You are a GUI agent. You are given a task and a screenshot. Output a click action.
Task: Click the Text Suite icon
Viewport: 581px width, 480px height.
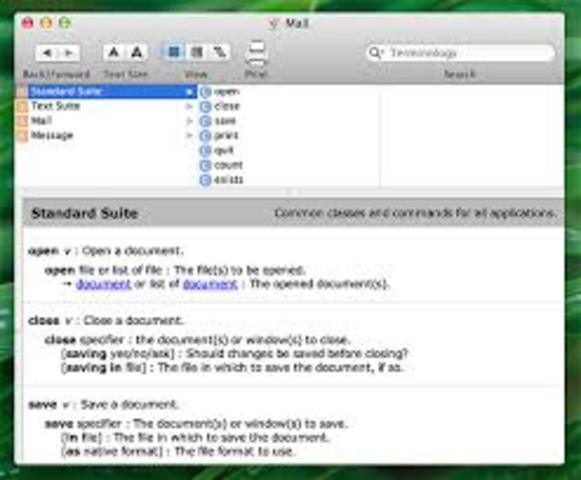(22, 106)
